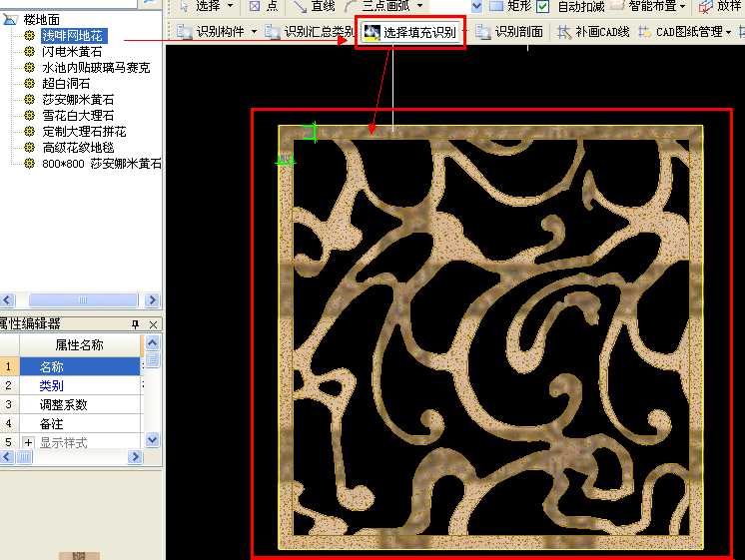Click the tree list horizontal scrollbar right arrow
This screenshot has height=560, width=745.
(152, 299)
